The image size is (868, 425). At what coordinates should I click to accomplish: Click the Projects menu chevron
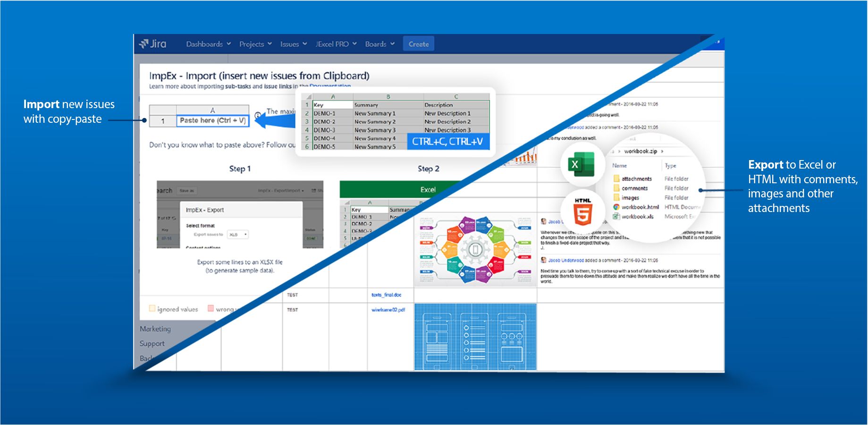[270, 44]
